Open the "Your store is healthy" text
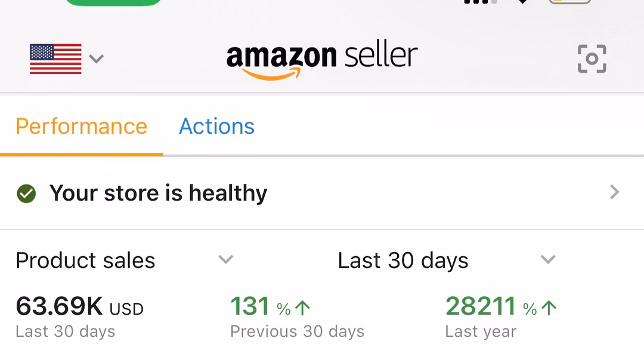This screenshot has height=363, width=644. coord(158,193)
